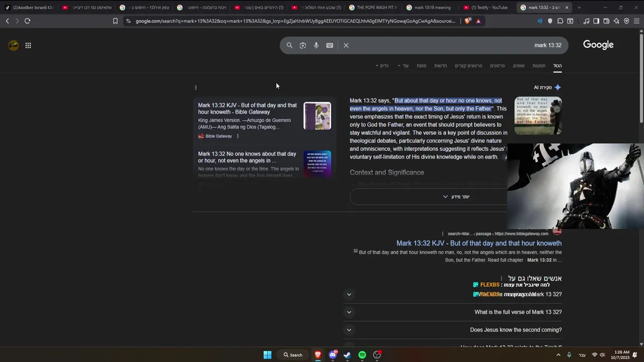Switch to 'THE POPE WASH FIT' browser tab
Screen dimensions: 644x362
pos(373,8)
